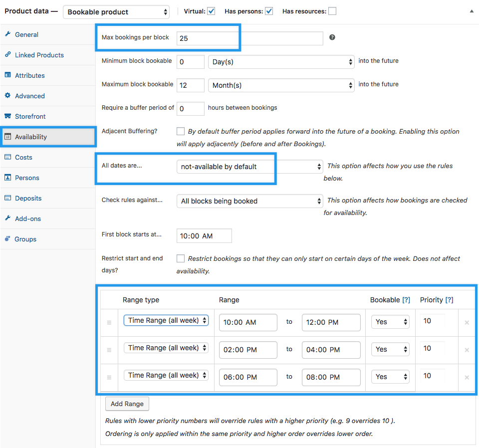This screenshot has width=479, height=448.
Task: Enable the Adjacent Buffering checkbox
Action: (181, 131)
